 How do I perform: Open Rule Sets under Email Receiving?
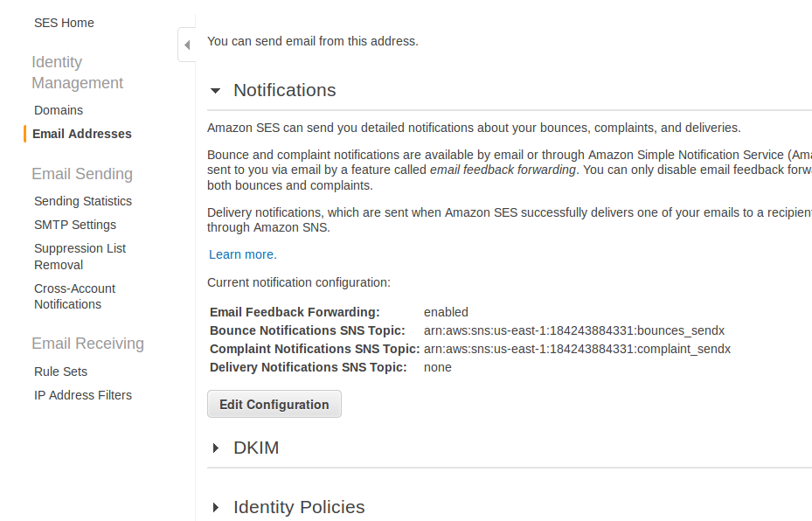tap(60, 372)
